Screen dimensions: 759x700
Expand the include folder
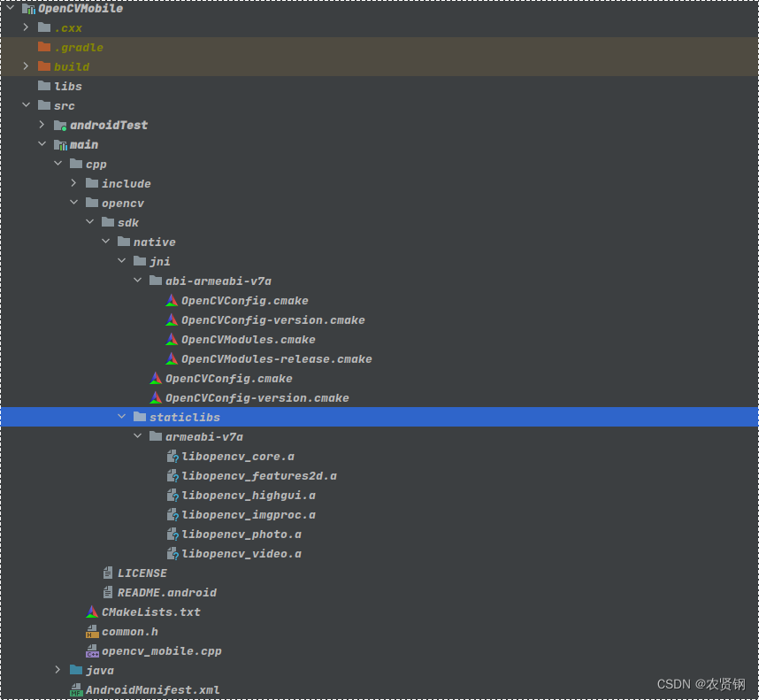point(73,183)
